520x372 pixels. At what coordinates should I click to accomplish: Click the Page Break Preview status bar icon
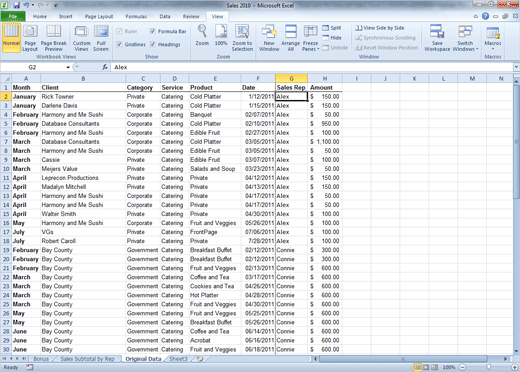[434, 367]
